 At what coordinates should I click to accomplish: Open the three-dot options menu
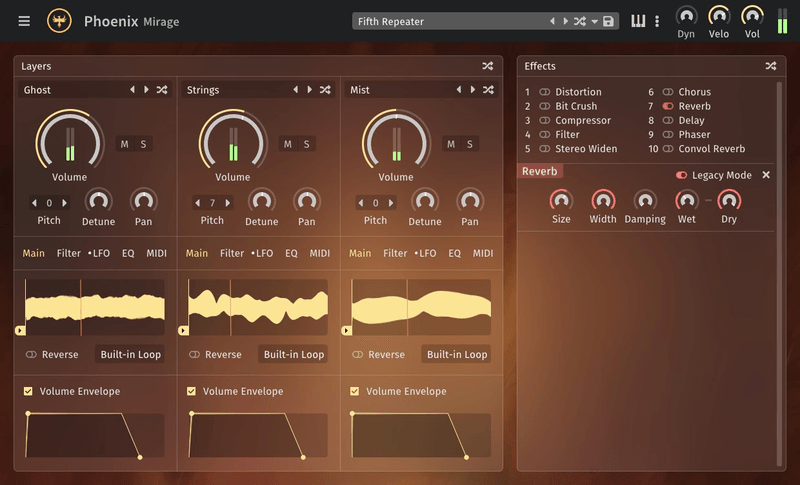657,21
